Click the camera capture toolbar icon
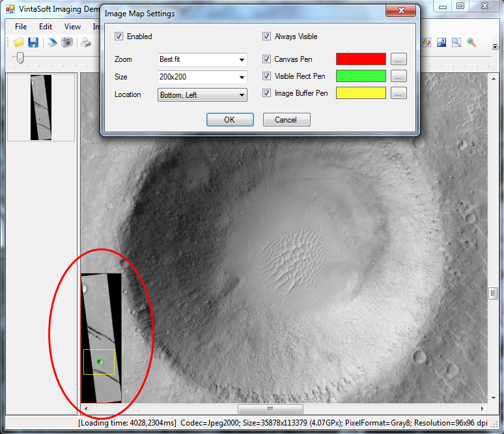This screenshot has height=434, width=504. pyautogui.click(x=67, y=42)
